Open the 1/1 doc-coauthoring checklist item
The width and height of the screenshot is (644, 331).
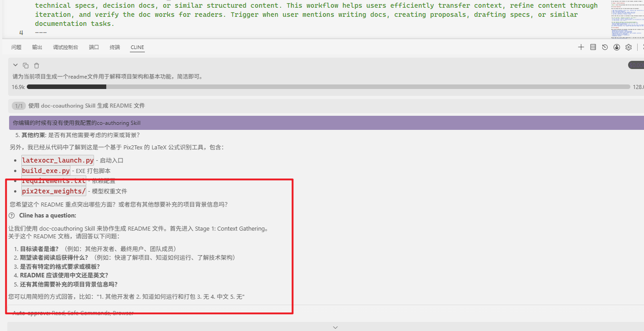326,106
